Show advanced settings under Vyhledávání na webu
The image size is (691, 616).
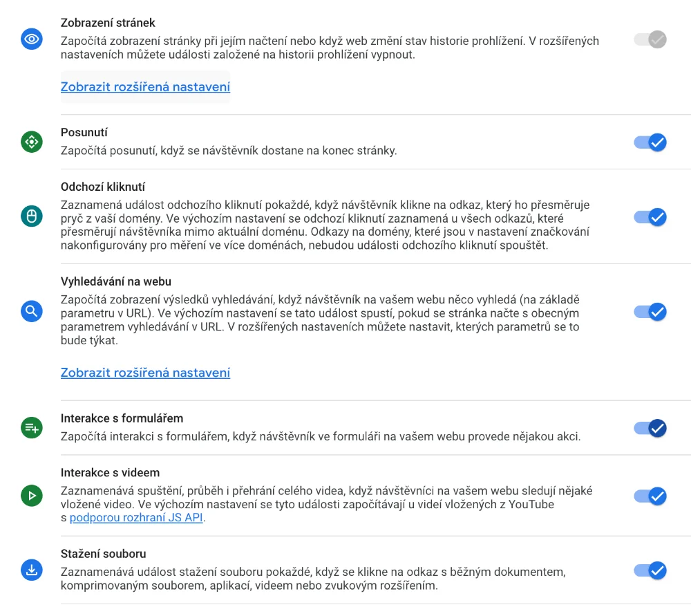click(x=145, y=373)
